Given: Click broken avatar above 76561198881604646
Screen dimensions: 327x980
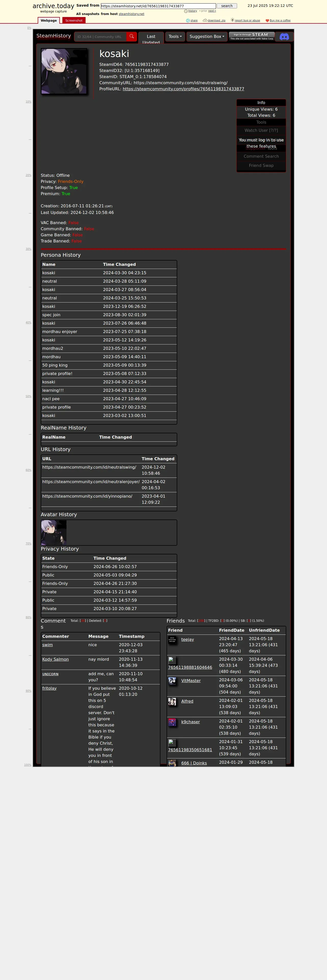Looking at the screenshot, I should (x=172, y=660).
